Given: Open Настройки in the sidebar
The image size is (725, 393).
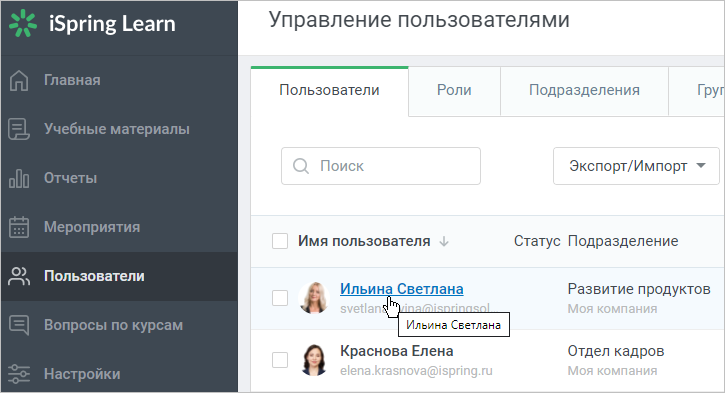Looking at the screenshot, I should [x=119, y=374].
